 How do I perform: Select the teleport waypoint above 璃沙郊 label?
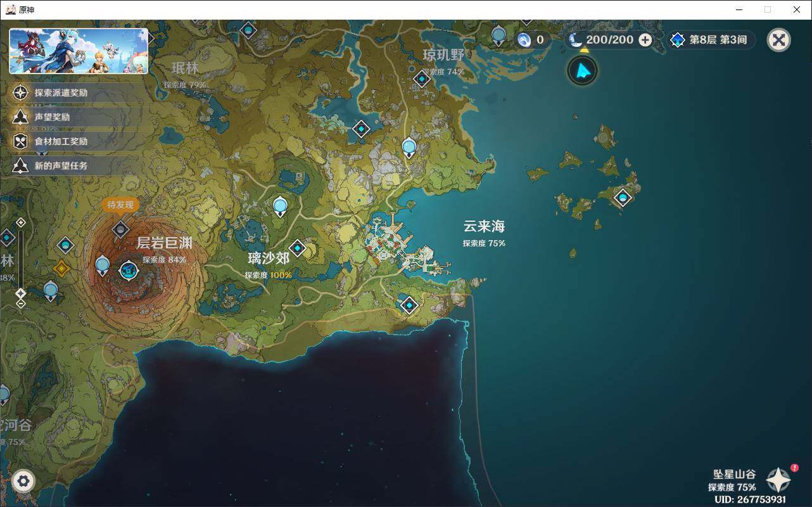pos(280,207)
